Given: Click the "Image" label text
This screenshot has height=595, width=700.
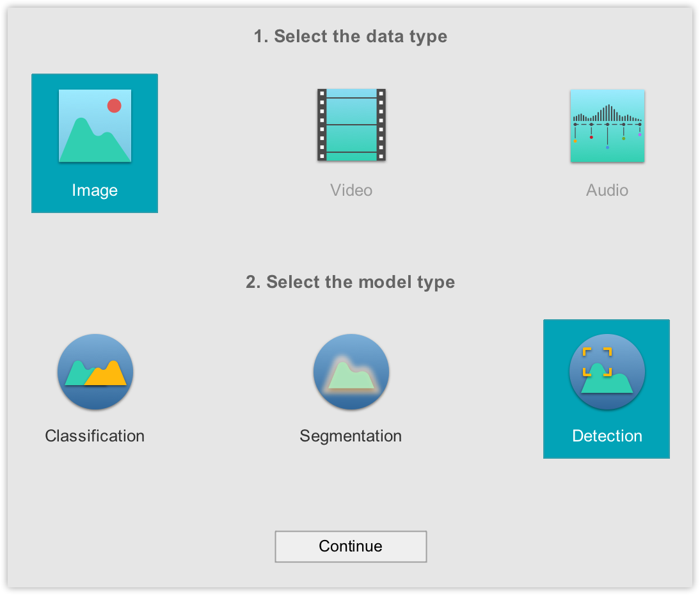Looking at the screenshot, I should coord(95,190).
